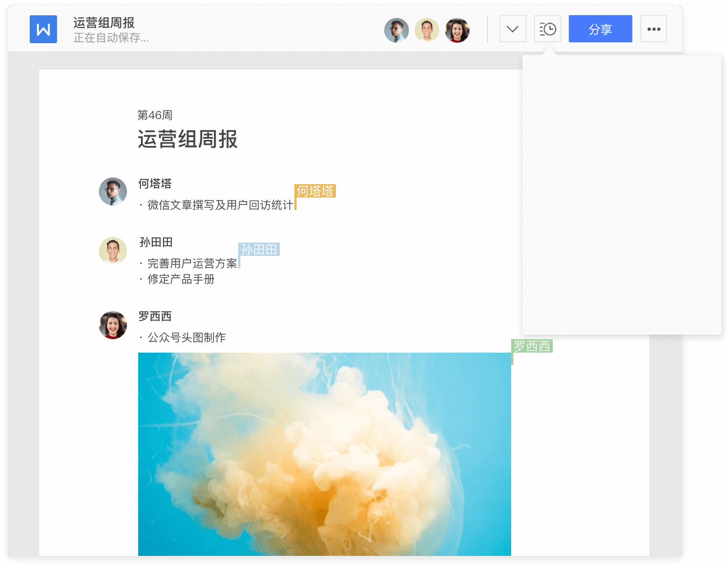Open the three-dot more options menu
The width and height of the screenshot is (728, 566).
point(653,29)
